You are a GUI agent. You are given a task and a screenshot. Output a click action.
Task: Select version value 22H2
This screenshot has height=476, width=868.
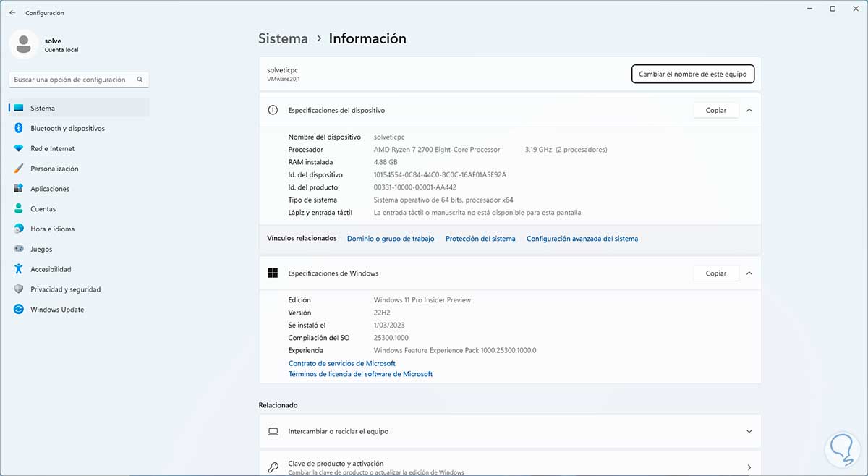[383, 313]
